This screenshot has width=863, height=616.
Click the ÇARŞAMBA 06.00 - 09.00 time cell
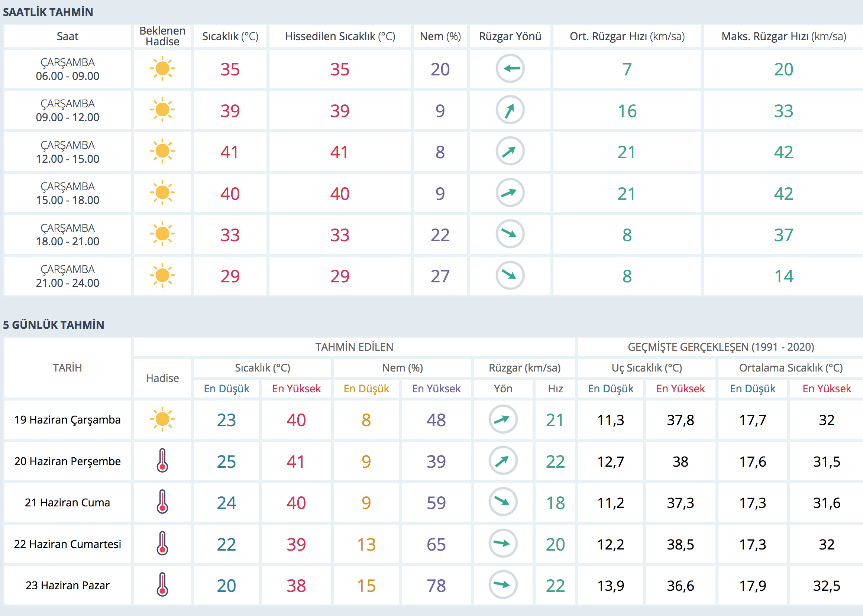pyautogui.click(x=68, y=69)
